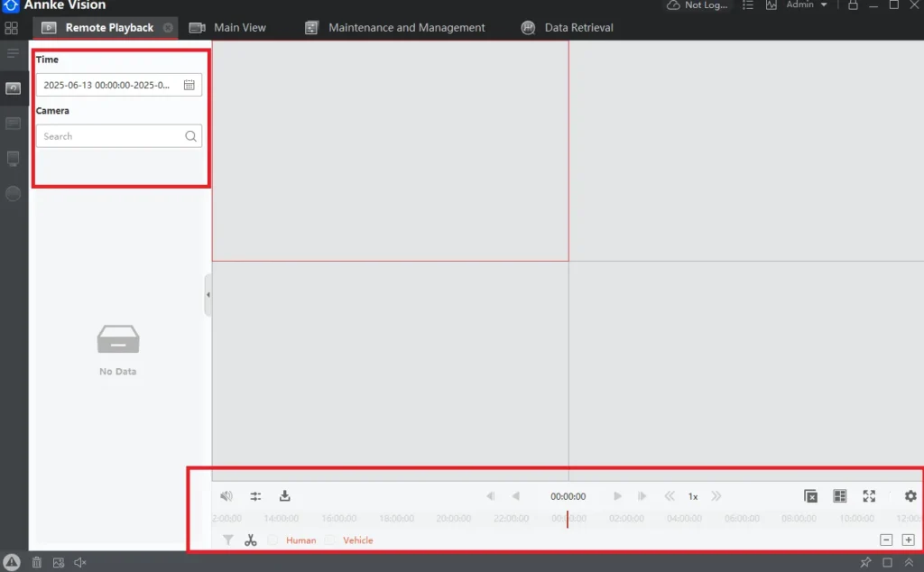
Task: Open the timeline filter funnel icon
Action: [x=228, y=540]
